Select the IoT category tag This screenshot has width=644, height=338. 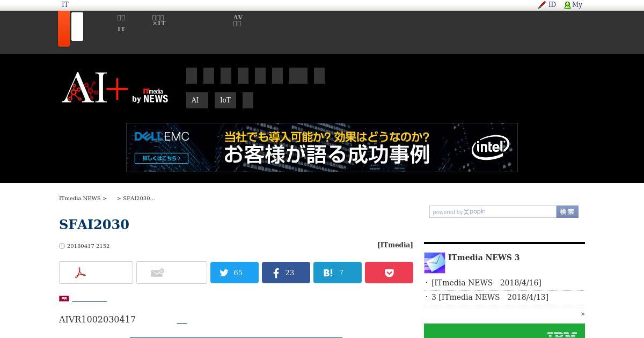tap(225, 100)
